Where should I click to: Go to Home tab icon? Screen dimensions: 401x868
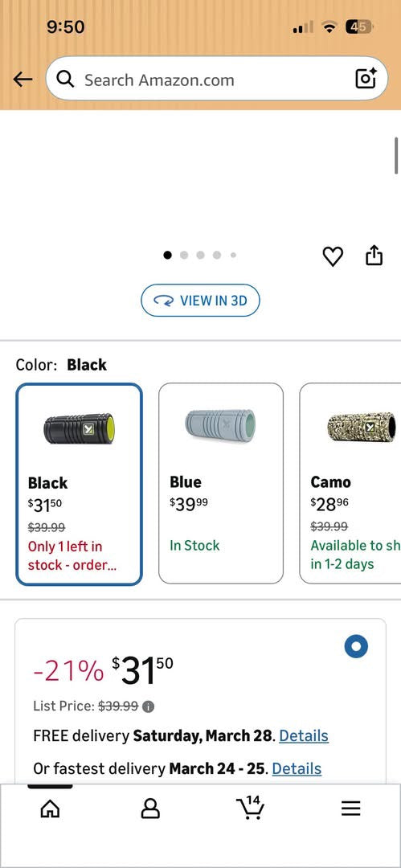pyautogui.click(x=50, y=809)
